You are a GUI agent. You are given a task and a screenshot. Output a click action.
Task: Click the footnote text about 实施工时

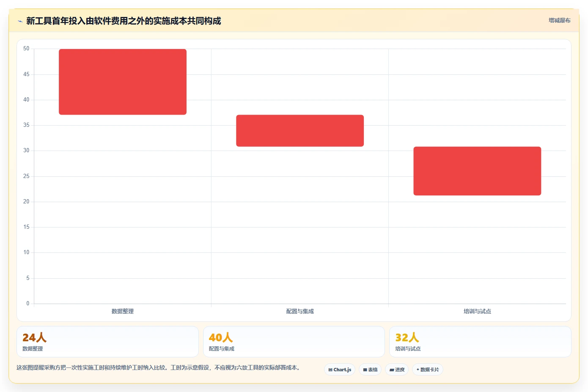click(x=159, y=367)
